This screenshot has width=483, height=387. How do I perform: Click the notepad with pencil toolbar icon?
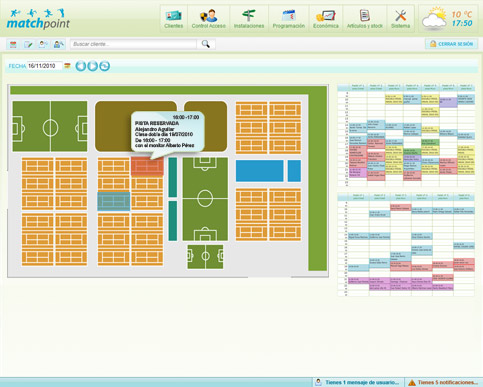(28, 44)
